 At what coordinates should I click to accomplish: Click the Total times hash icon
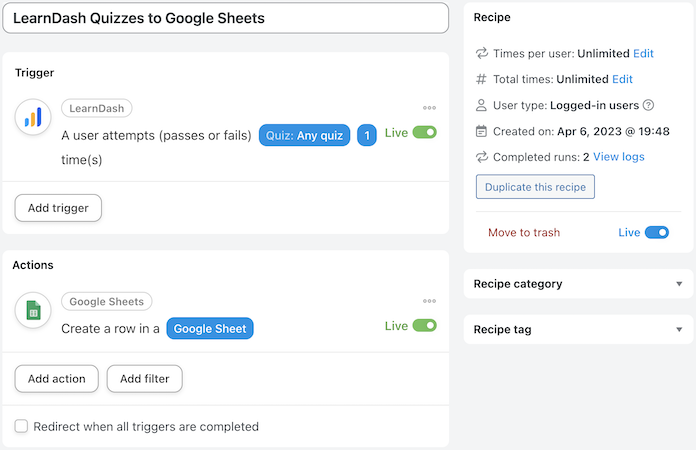click(481, 79)
